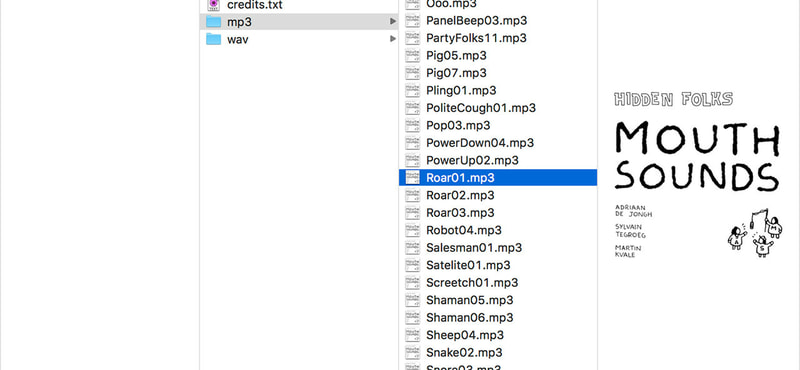
Task: Click the Roar02.mp3 file icon
Action: [412, 195]
